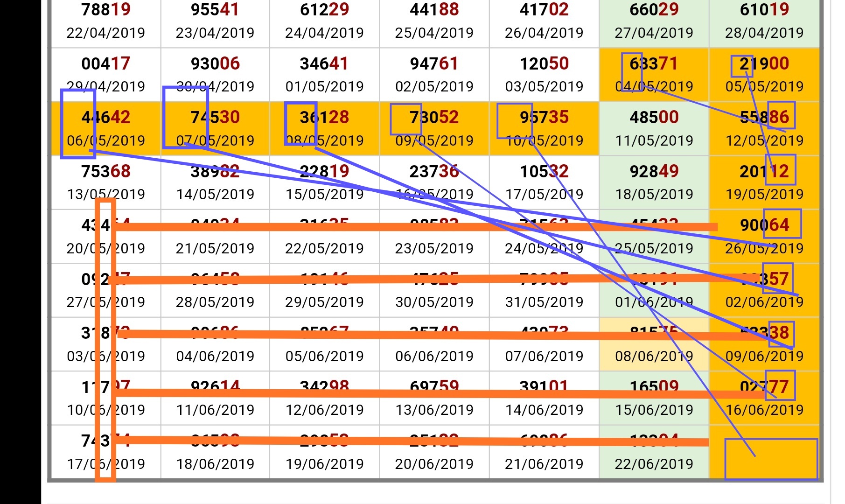
Task: Select the cell dated 29/05/2019
Action: point(324,290)
